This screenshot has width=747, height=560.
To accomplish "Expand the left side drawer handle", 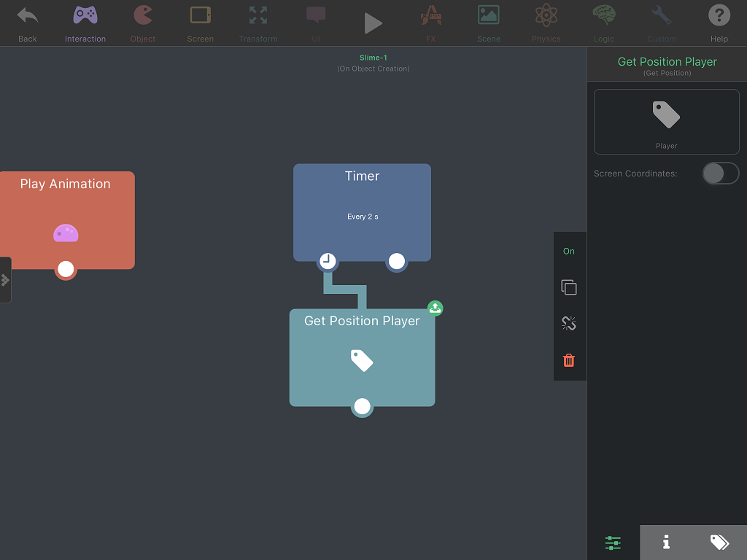I will click(5, 280).
